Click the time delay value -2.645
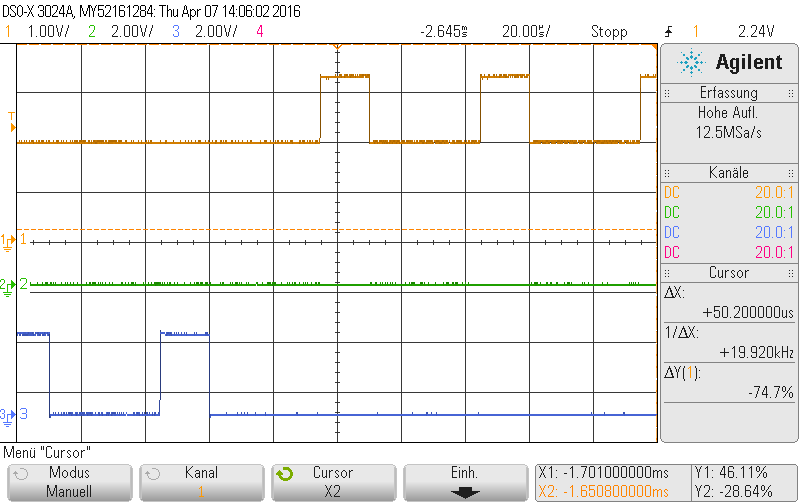The image size is (800, 503). coord(444,32)
